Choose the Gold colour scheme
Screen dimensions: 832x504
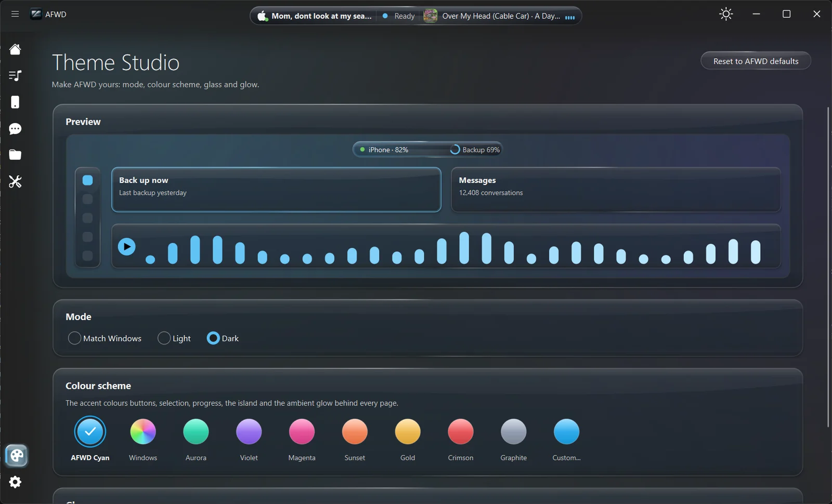[x=408, y=432]
